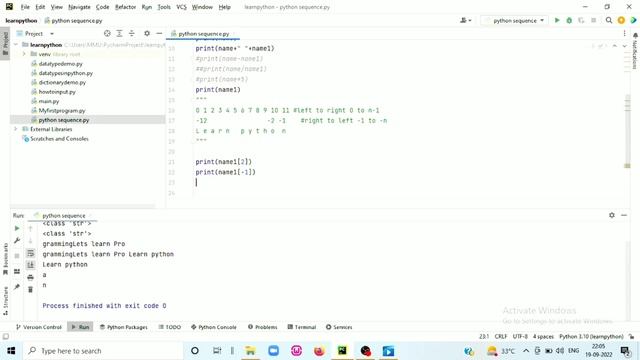The image size is (640, 360).
Task: Open the Problems tool window
Action: pyautogui.click(x=262, y=327)
